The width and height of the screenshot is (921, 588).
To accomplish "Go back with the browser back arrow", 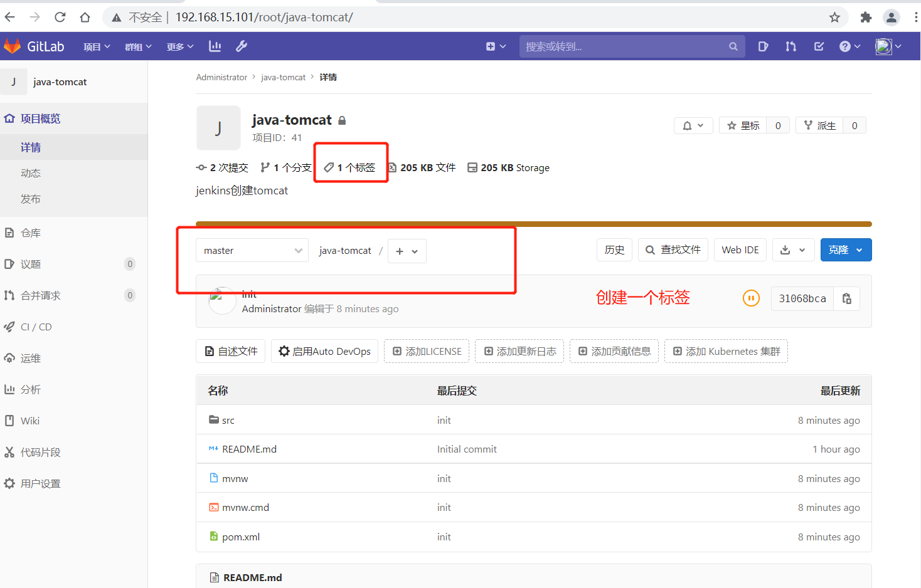I will 10,17.
